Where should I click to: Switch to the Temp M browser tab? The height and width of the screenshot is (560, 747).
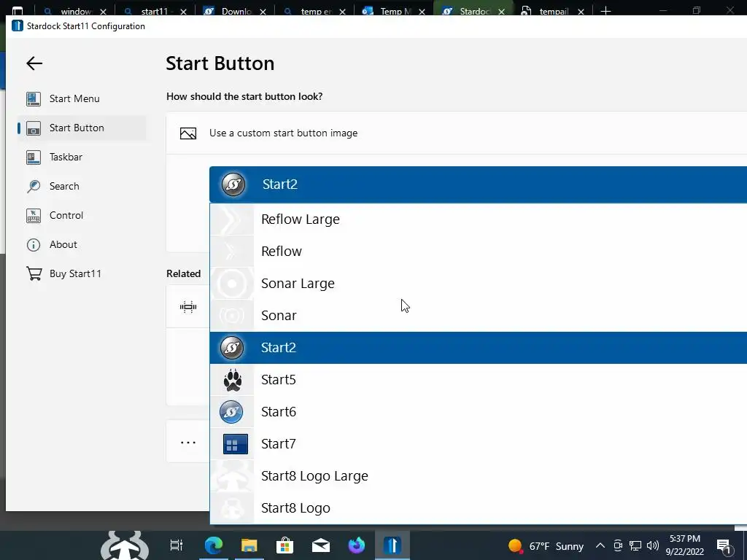click(394, 11)
